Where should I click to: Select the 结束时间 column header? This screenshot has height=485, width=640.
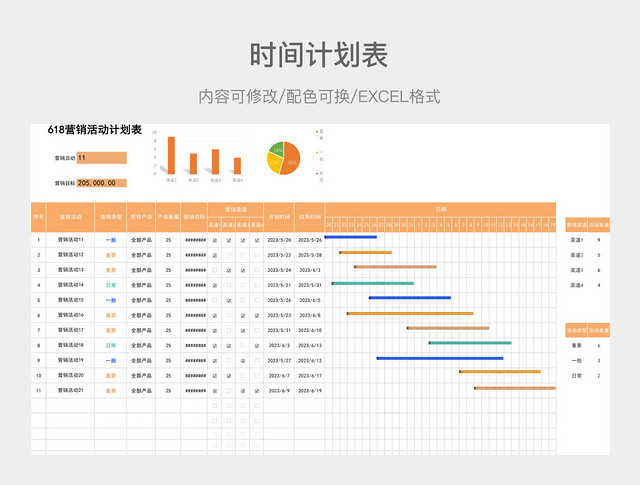310,217
